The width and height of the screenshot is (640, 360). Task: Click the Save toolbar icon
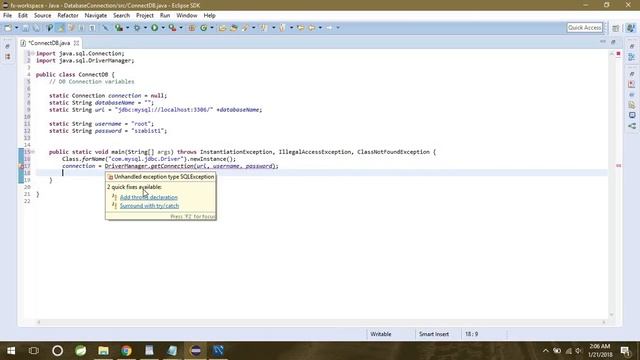[25, 28]
